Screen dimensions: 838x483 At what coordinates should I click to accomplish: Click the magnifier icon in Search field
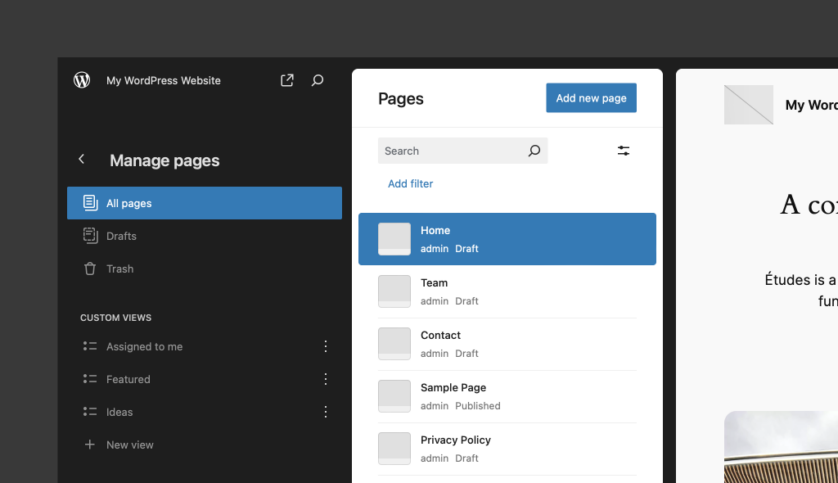534,151
